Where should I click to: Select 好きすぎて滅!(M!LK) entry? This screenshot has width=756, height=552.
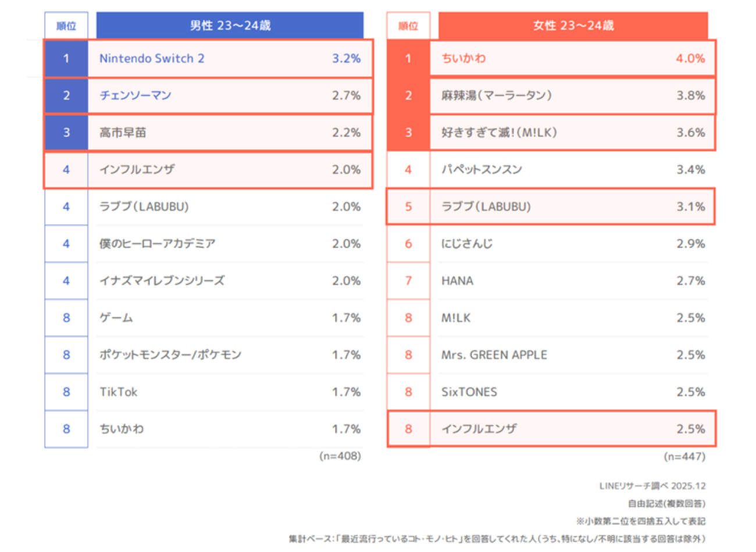[x=499, y=132]
